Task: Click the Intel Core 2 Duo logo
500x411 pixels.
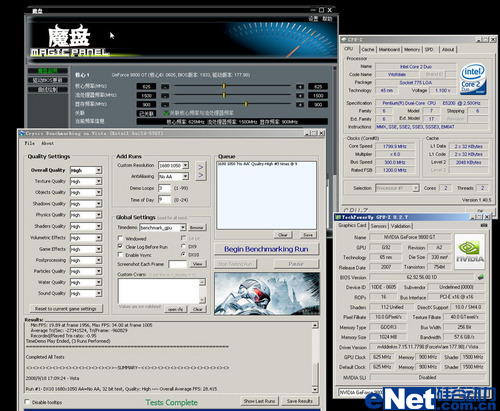Action: click(473, 79)
